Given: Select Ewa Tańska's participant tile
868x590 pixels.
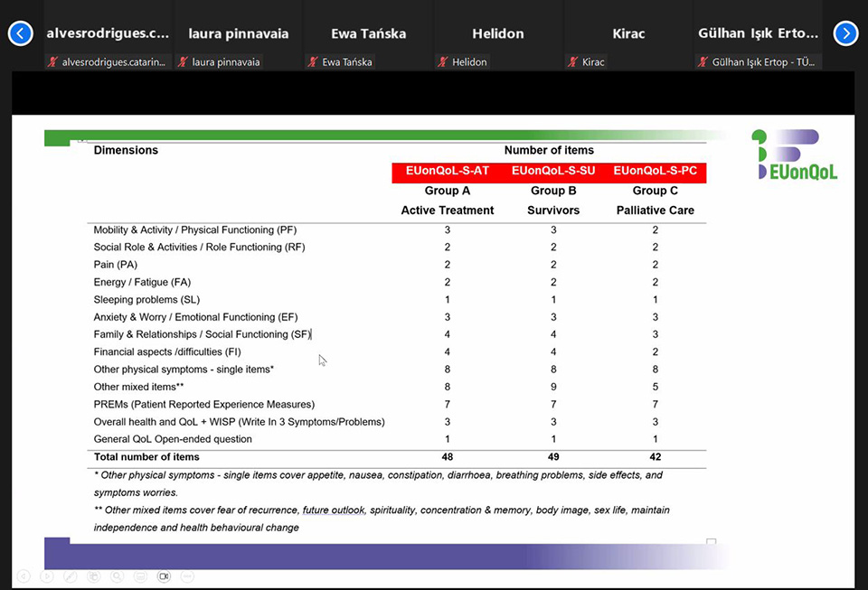Looking at the screenshot, I should pos(368,33).
